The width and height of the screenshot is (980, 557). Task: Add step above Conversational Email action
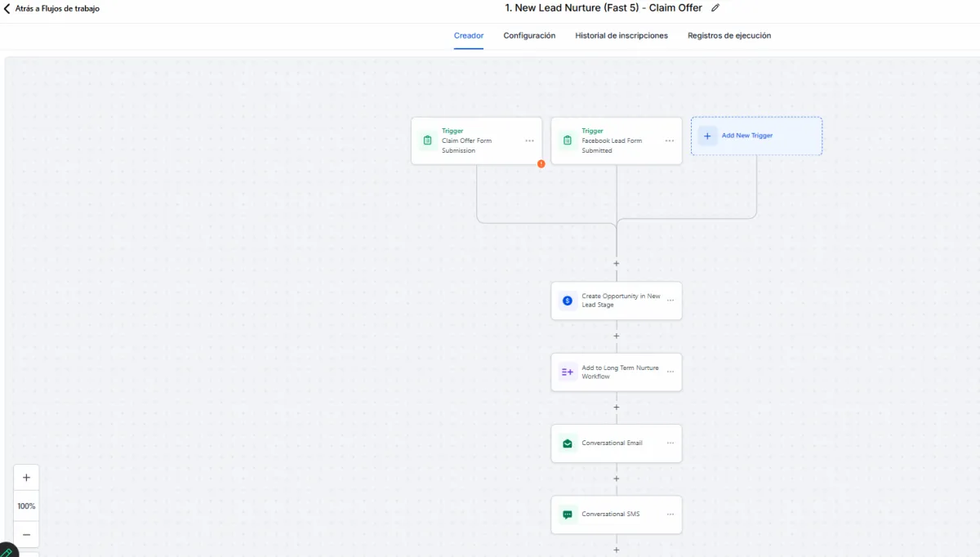617,407
